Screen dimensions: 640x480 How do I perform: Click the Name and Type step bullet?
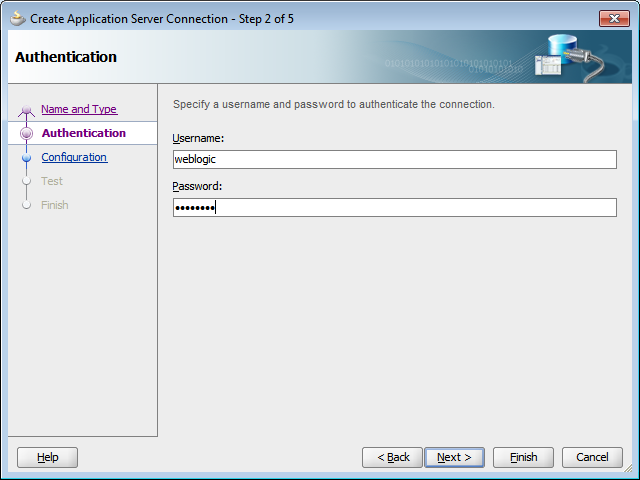click(x=27, y=110)
